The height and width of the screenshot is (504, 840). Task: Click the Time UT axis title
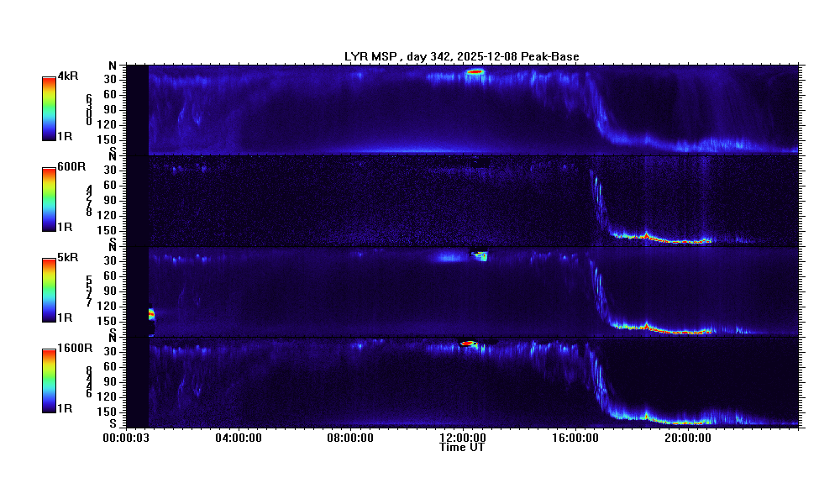[x=462, y=447]
